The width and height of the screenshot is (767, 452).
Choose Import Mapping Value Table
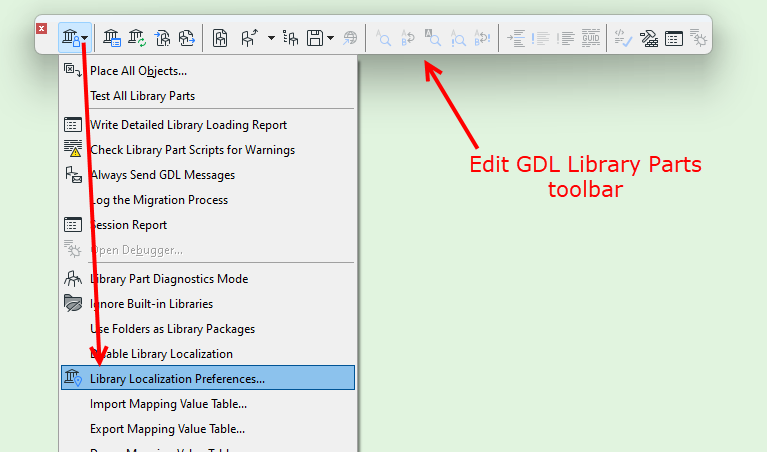click(207, 404)
